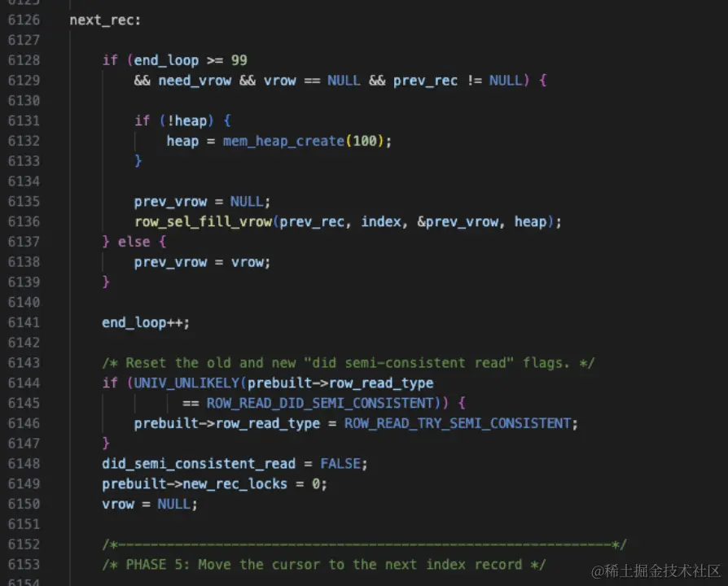
Task: Click the next_rec label
Action: coord(105,20)
